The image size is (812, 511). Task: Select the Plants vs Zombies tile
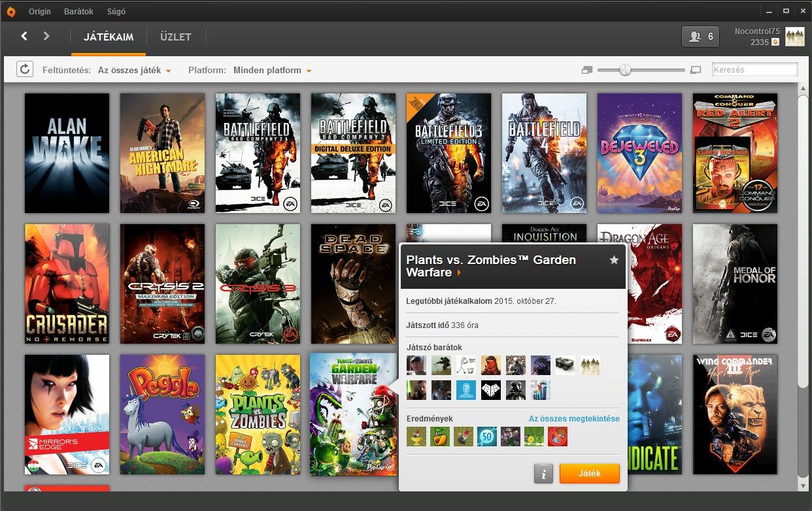(x=258, y=414)
